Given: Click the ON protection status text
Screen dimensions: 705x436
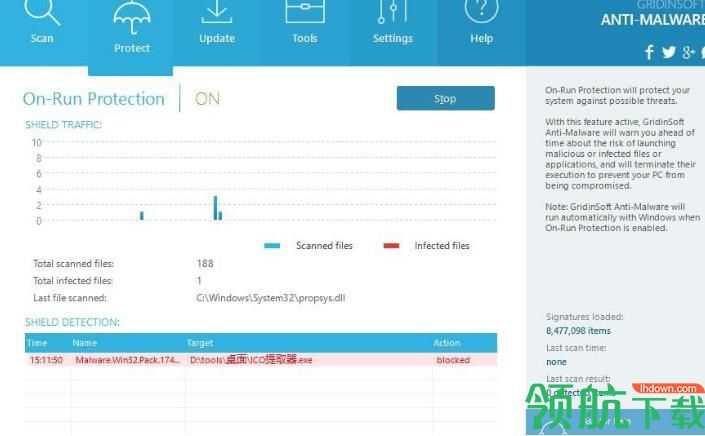Looking at the screenshot, I should coord(207,98).
